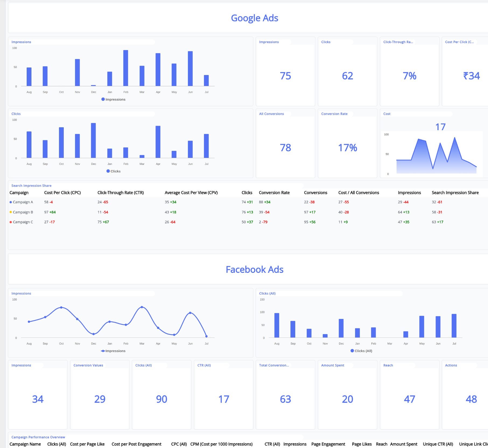Viewport: 488px width, 448px height.
Task: Sort by Conversion Rate column header
Action: click(274, 193)
